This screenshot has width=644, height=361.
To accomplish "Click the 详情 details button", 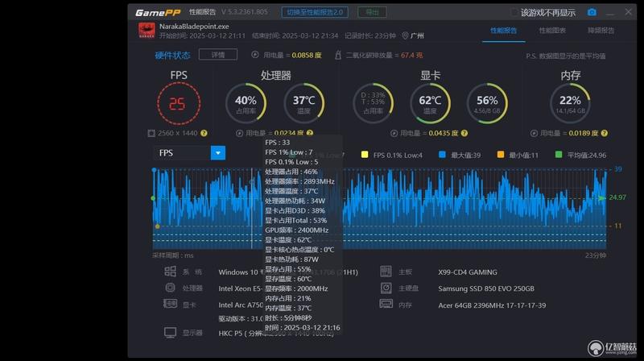I will (x=218, y=55).
